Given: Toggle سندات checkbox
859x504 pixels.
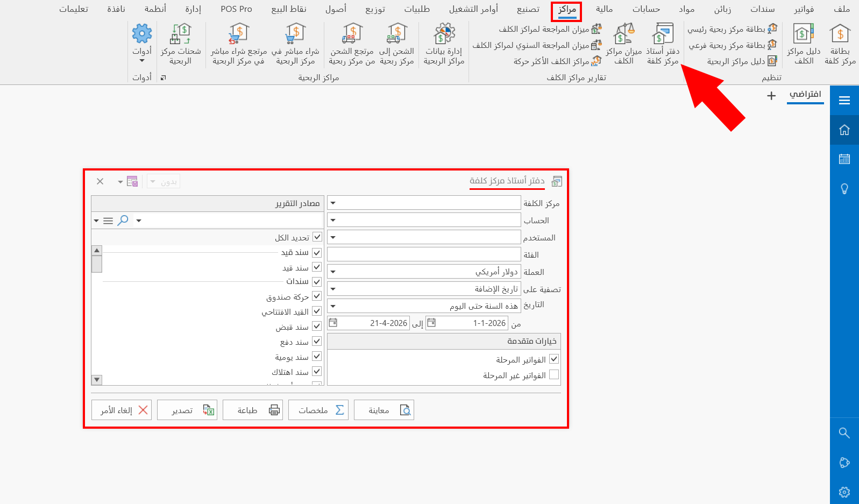Looking at the screenshot, I should click(x=317, y=281).
